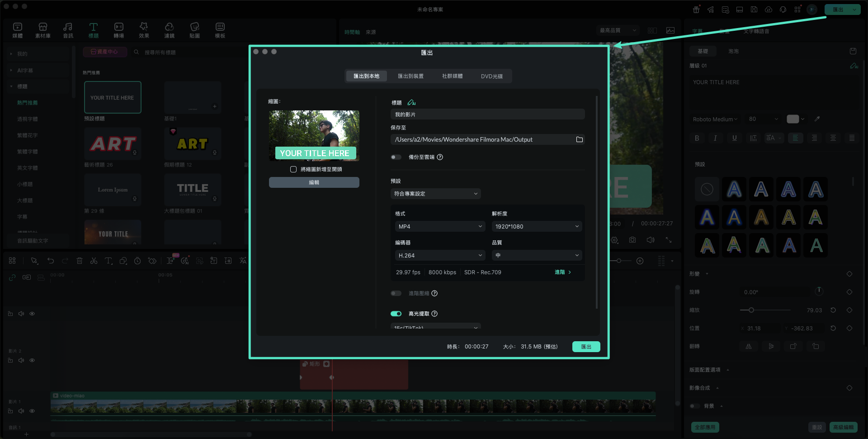Viewport: 868px width, 439px height.
Task: Turn off the 高光提取 toggle
Action: (396, 314)
